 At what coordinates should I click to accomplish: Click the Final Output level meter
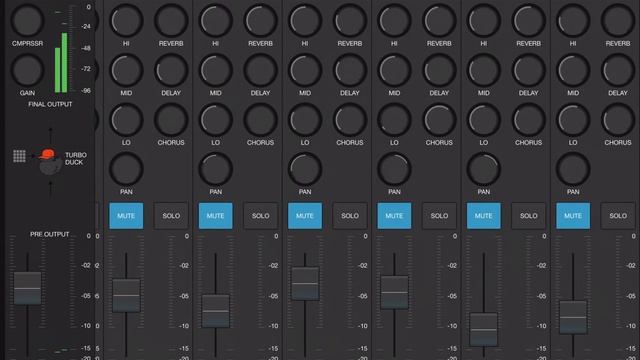coord(62,62)
